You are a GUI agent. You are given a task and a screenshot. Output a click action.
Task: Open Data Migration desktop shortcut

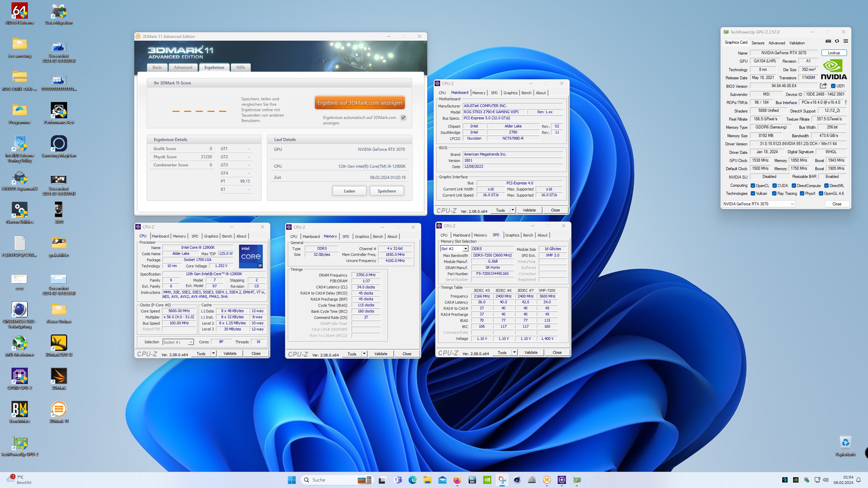(x=59, y=14)
